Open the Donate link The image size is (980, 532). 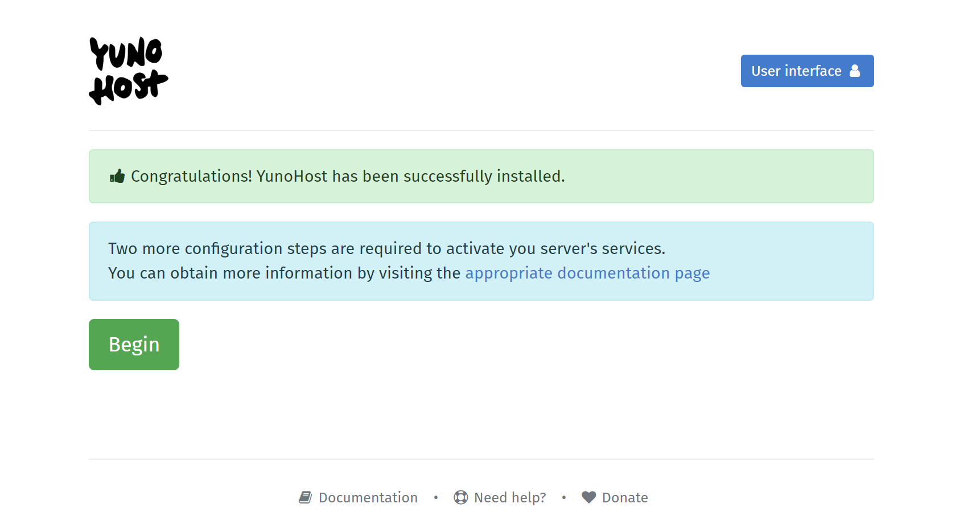pyautogui.click(x=625, y=497)
